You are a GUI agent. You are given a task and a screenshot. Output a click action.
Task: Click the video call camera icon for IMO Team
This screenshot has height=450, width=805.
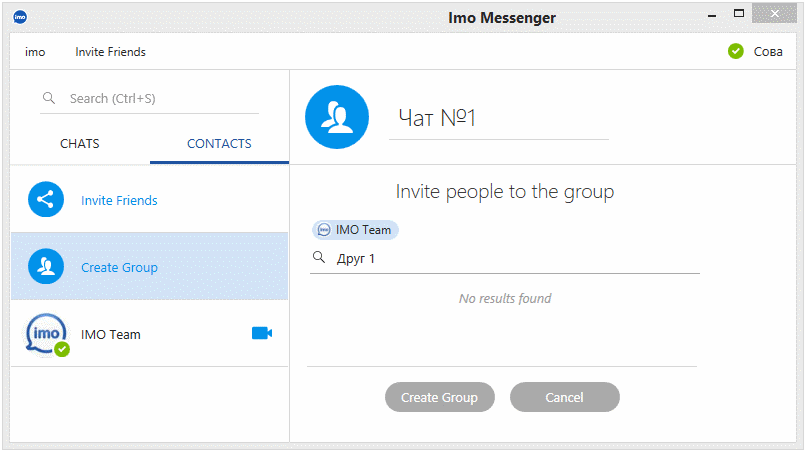coord(261,333)
